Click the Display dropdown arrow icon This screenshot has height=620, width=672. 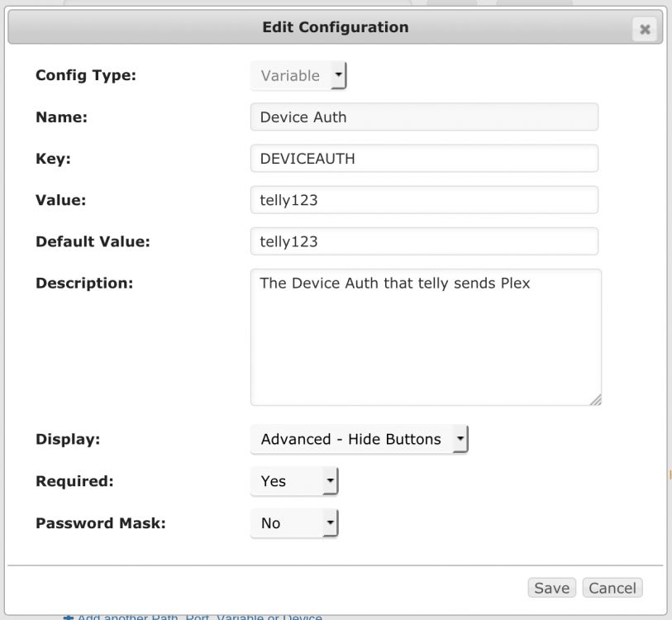[460, 439]
